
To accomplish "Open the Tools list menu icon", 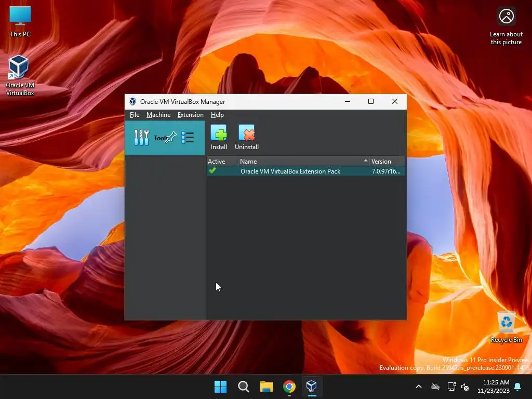I will (188, 137).
